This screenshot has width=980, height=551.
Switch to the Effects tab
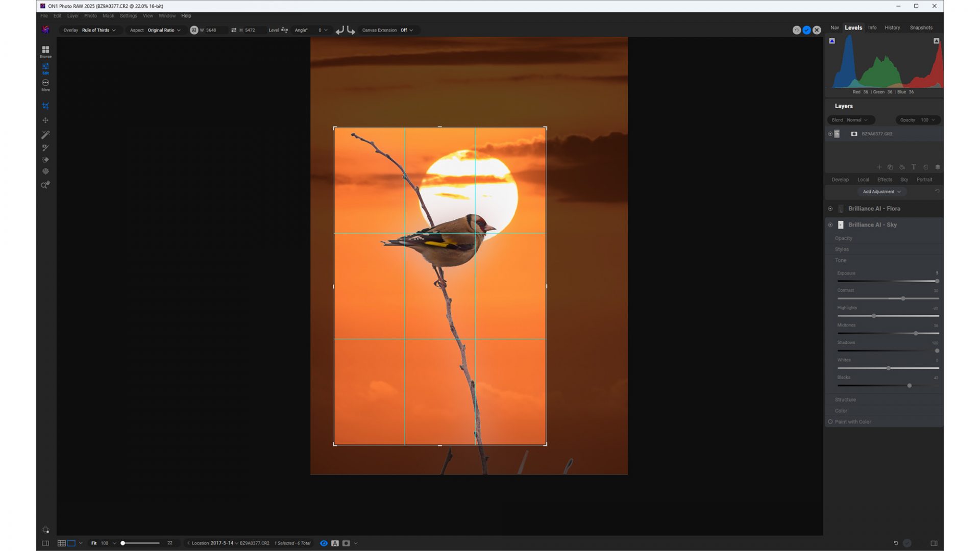pos(885,180)
